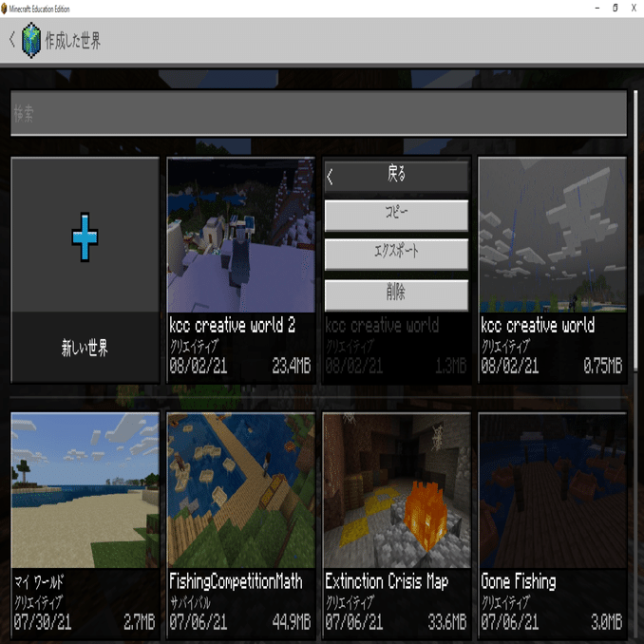Click the コピー button
Image resolution: width=644 pixels, height=644 pixels.
pos(396,216)
